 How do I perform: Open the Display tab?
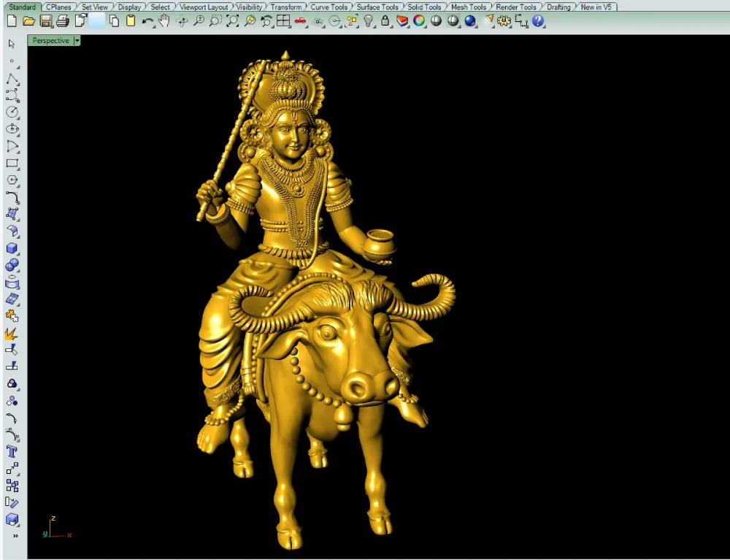(129, 7)
